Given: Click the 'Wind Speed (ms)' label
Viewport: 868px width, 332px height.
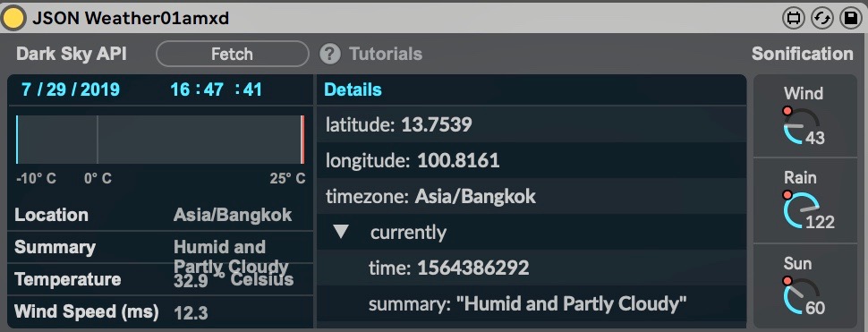Looking at the screenshot, I should point(87,312).
